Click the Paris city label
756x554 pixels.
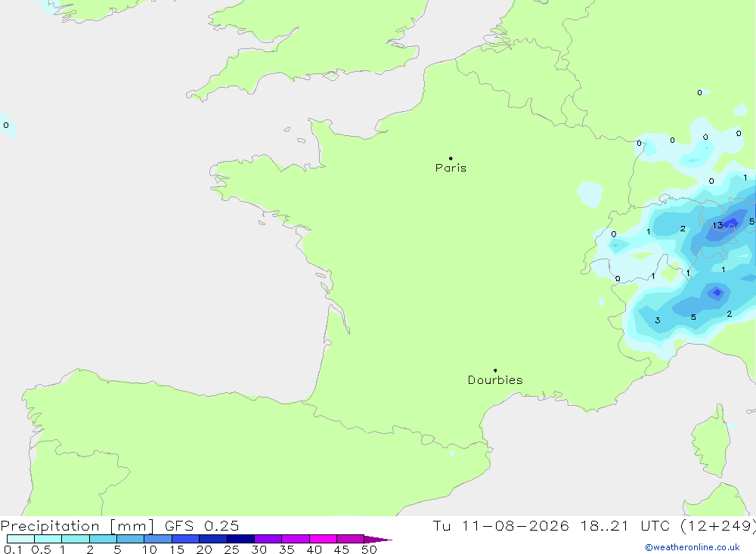pyautogui.click(x=451, y=168)
